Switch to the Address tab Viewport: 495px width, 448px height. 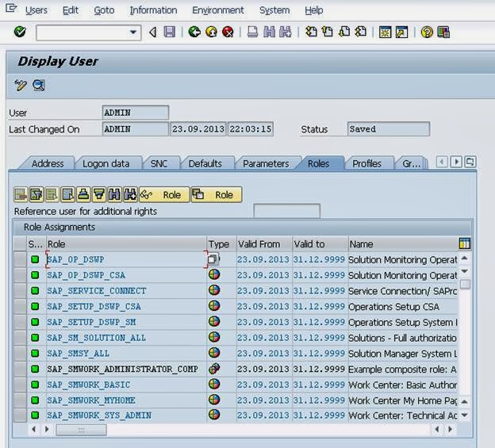pos(48,164)
